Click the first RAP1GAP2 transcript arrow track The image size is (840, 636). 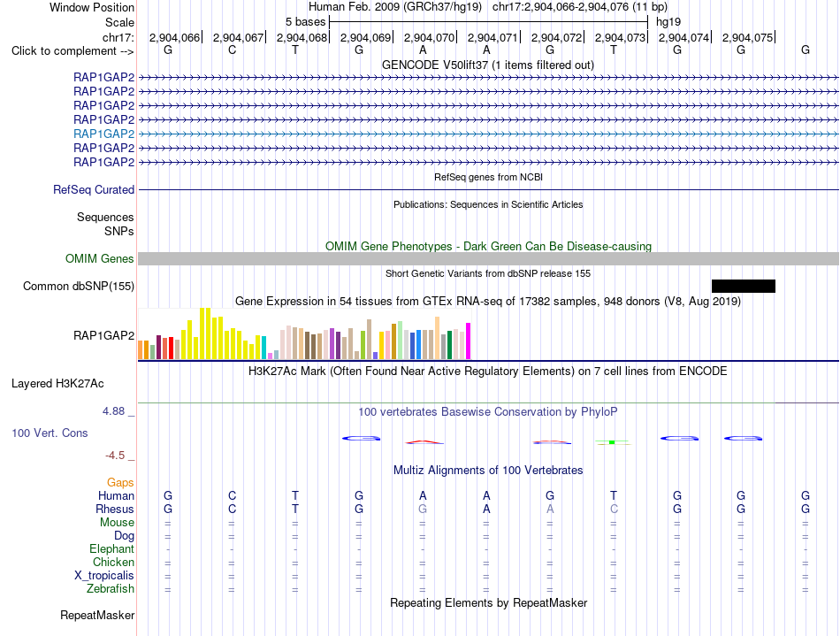[x=488, y=78]
